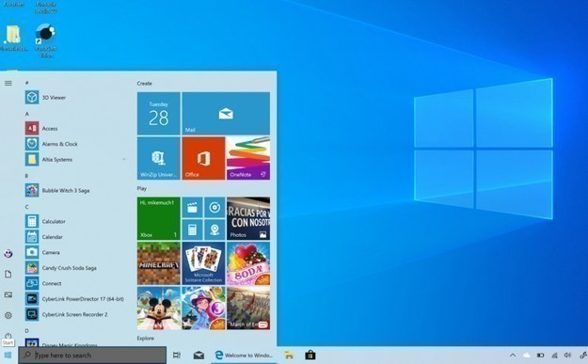Launch Access from the app list
Viewport: 588px width, 364px height.
[75, 129]
